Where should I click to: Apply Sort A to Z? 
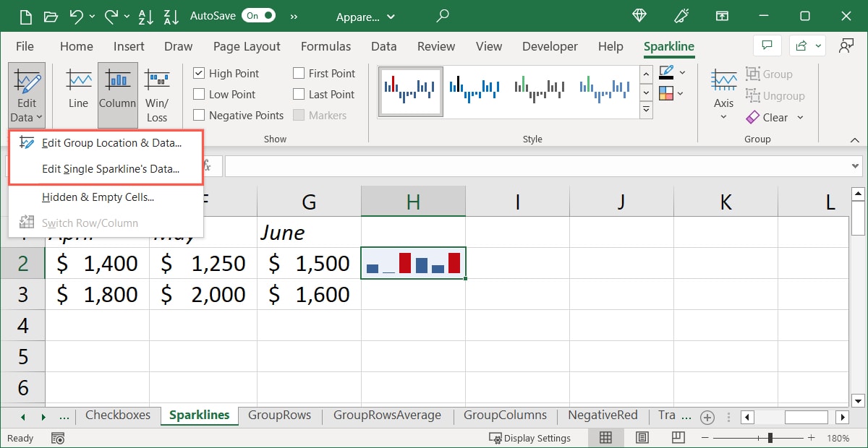pos(146,15)
